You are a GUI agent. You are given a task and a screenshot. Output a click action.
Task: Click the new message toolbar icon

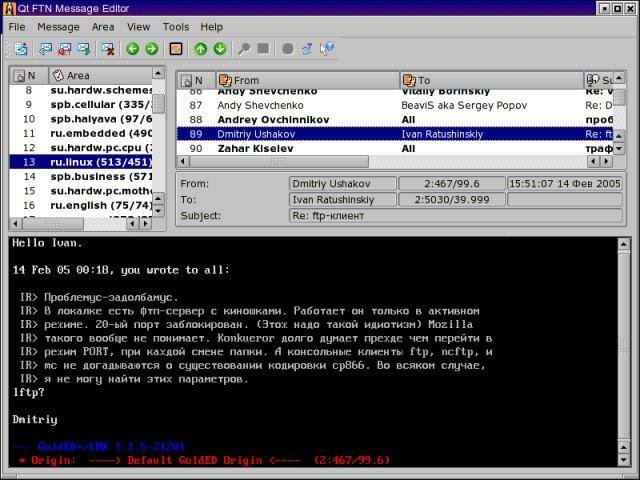click(20, 49)
